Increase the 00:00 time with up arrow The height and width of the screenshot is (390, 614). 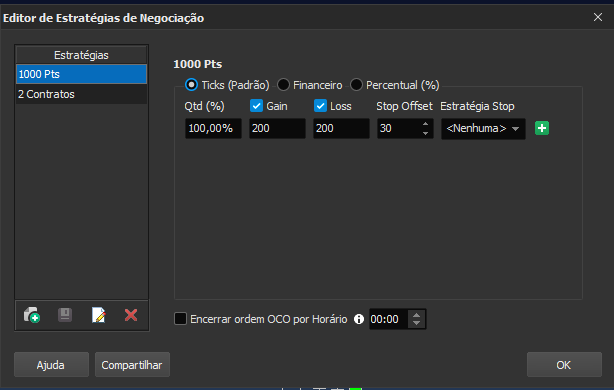(417, 315)
